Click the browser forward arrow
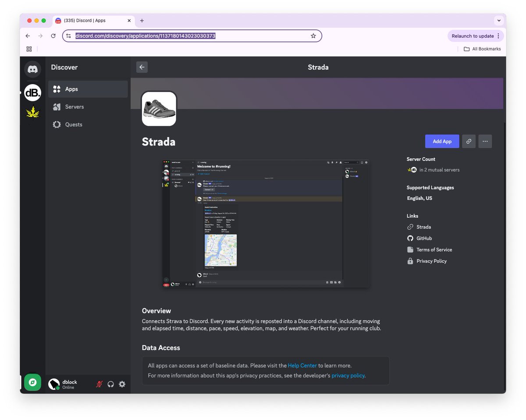 coord(40,36)
